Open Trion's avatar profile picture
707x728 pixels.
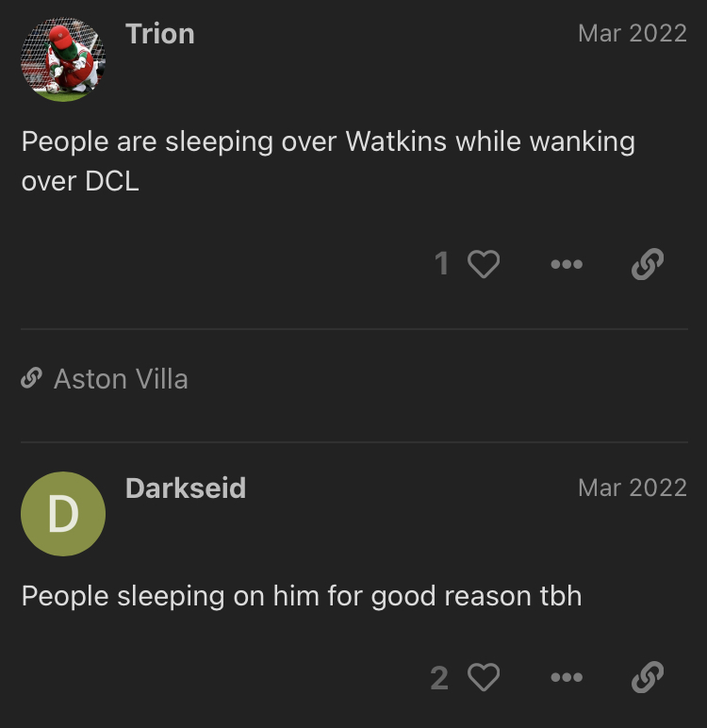[x=63, y=59]
